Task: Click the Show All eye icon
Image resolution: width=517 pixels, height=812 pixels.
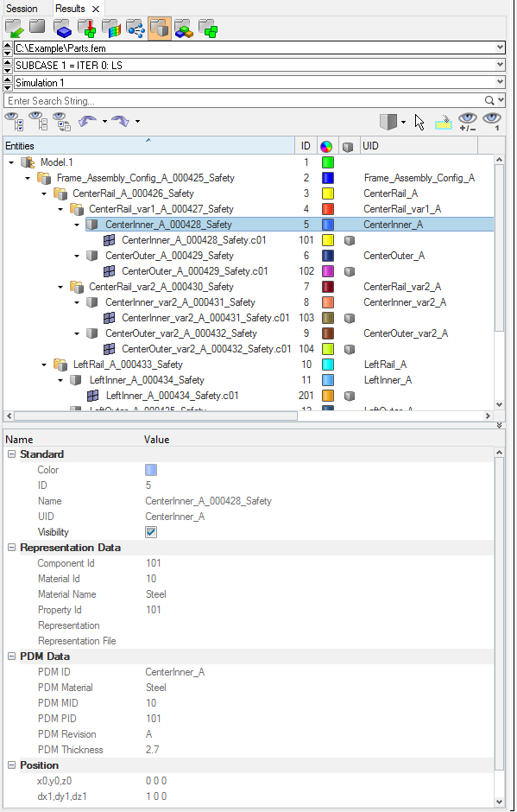Action: 15,122
